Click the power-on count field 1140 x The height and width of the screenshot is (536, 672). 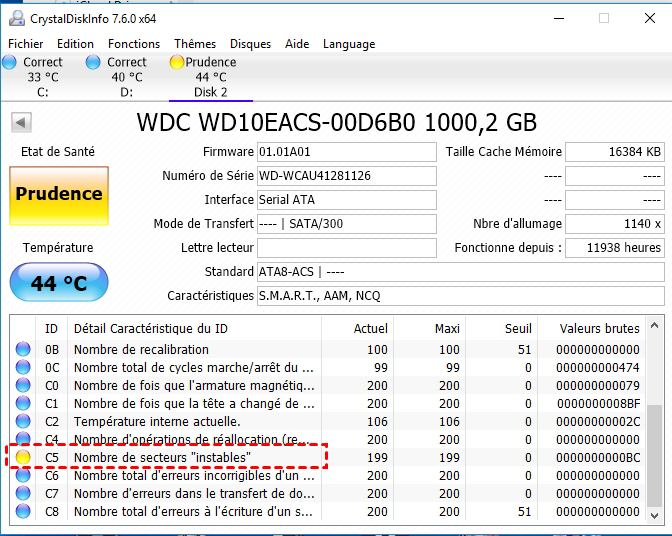[x=615, y=224]
